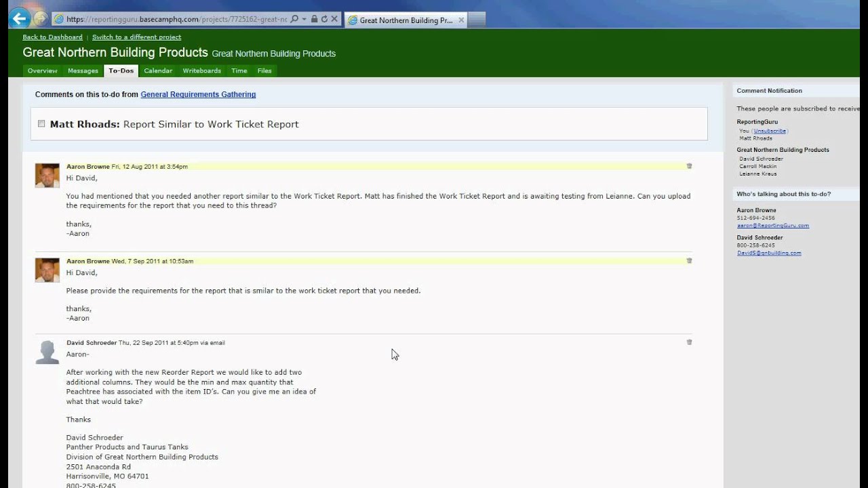The height and width of the screenshot is (488, 868).
Task: Click the 'Fri, 12 Aug 2011 at 3:54pm' timestamp
Action: 150,167
